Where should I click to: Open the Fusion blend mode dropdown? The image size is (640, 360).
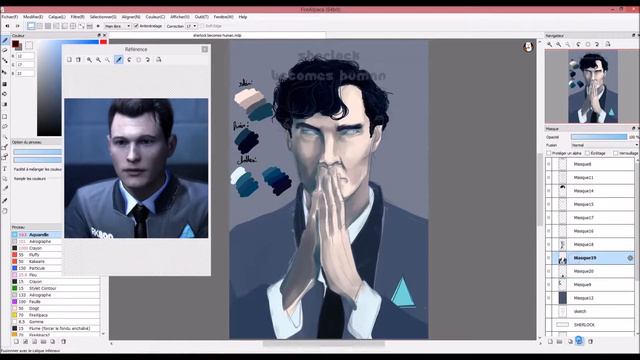(604, 145)
